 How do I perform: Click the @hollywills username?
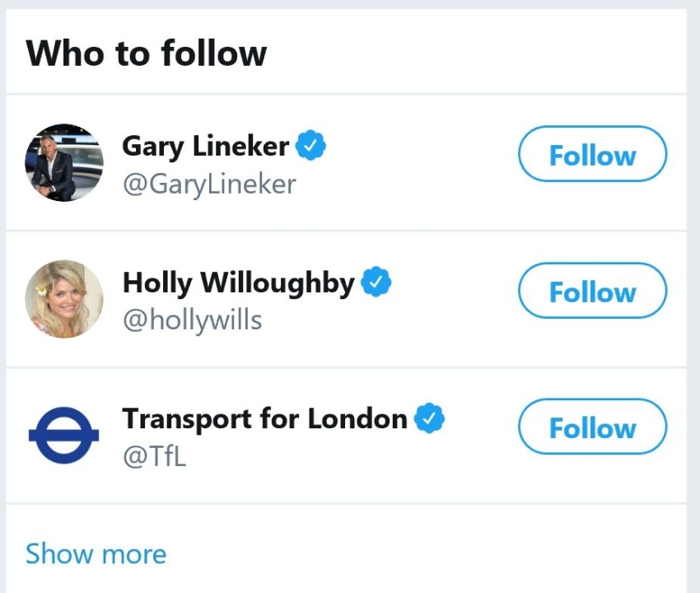pos(192,319)
